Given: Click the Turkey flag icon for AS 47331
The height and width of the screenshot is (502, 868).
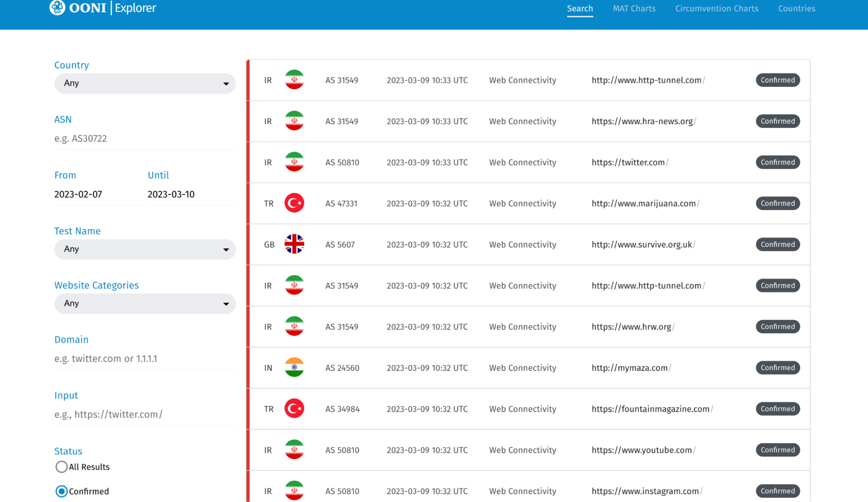Looking at the screenshot, I should click(294, 203).
